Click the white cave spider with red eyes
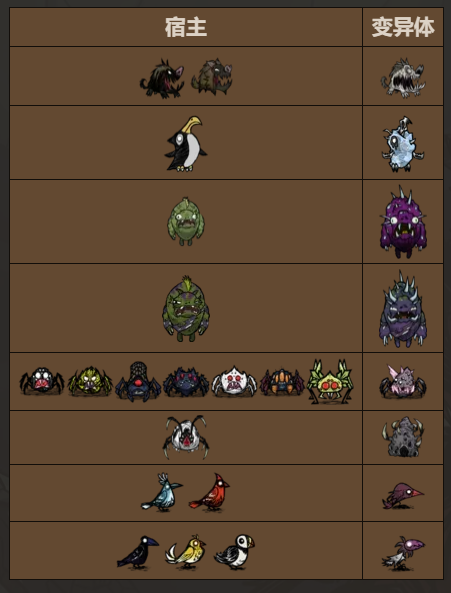 pyautogui.click(x=234, y=381)
